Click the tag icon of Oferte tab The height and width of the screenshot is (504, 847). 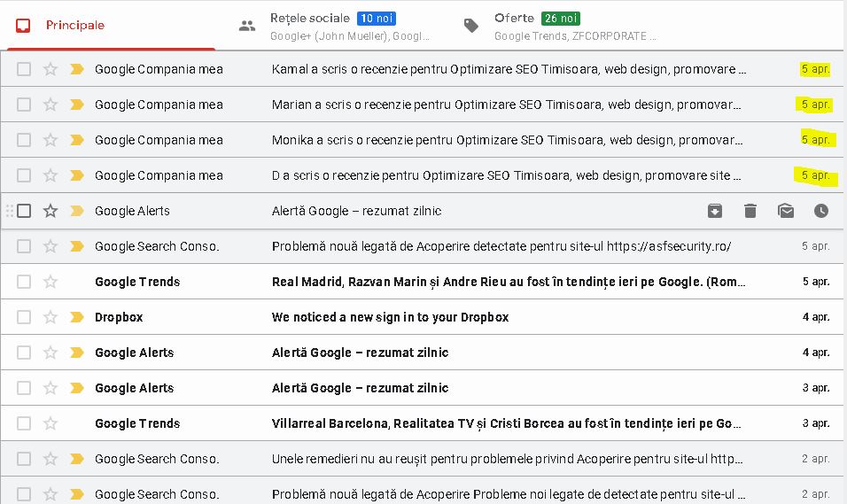click(x=471, y=26)
